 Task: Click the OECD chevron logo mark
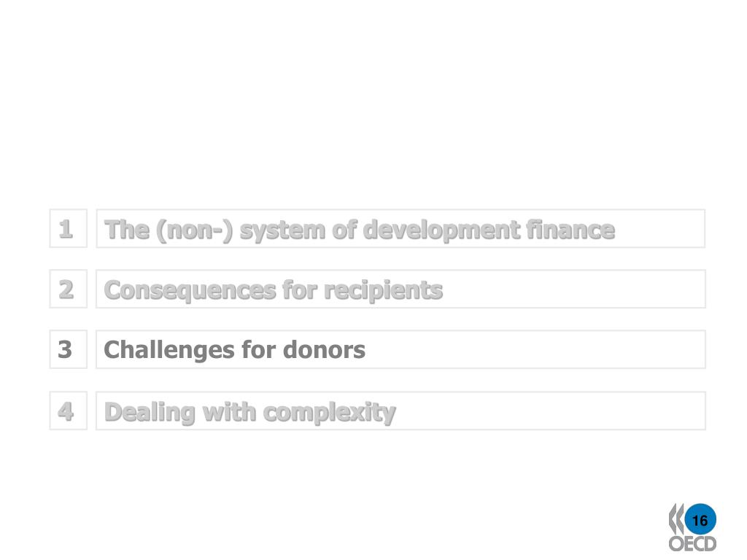[676, 519]
